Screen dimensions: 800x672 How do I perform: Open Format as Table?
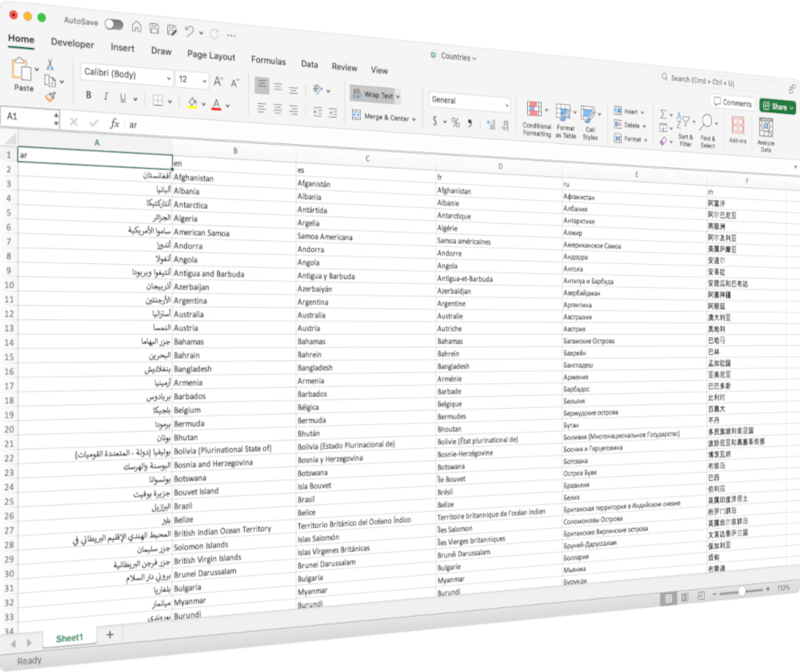566,122
